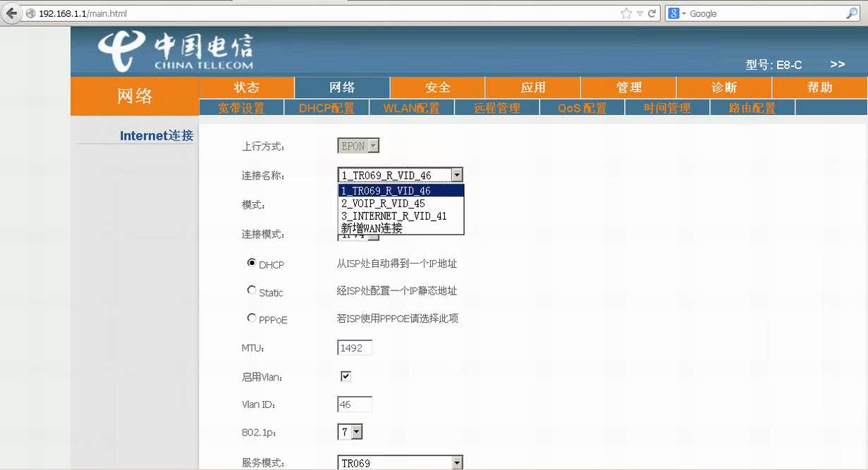Reload the page with refresh icon

[x=652, y=13]
